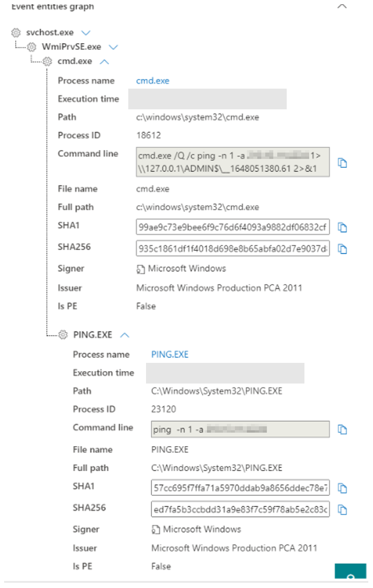Image resolution: width=373 pixels, height=588 pixels.
Task: Copy the cmd.exe command line value
Action: click(x=343, y=163)
